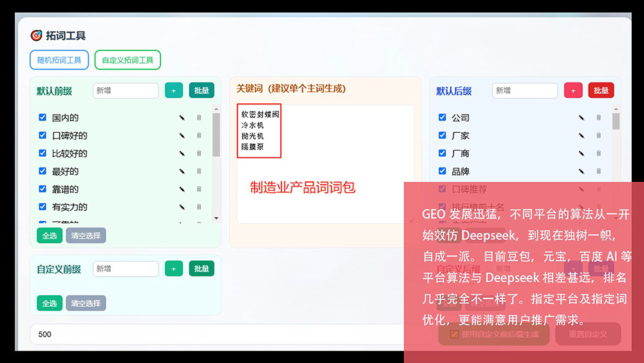Delete the 口碑好的 prefix entry
Image resolution: width=644 pixels, height=363 pixels.
199,135
